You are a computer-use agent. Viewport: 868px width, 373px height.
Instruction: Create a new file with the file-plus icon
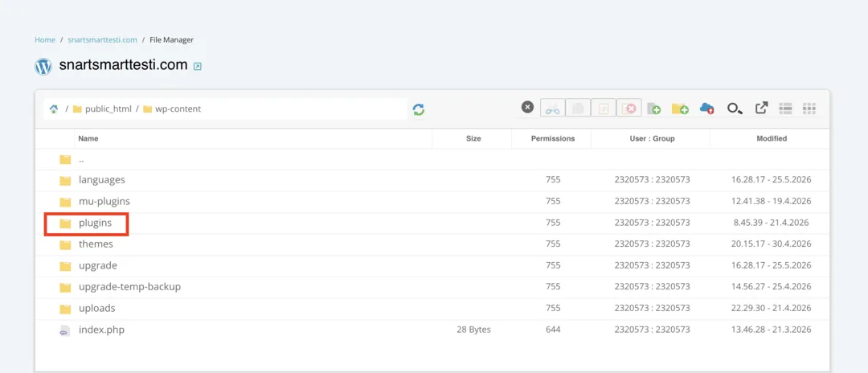click(653, 109)
